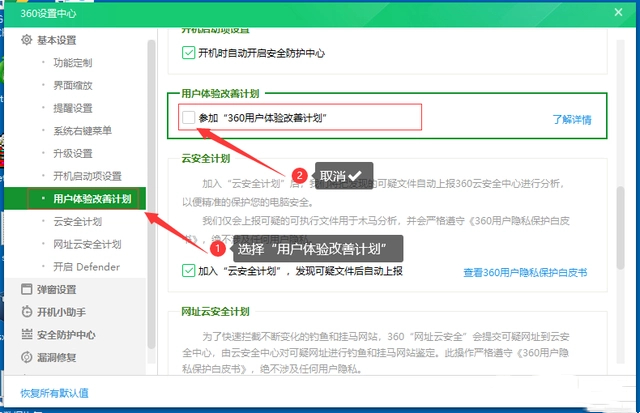Screen dimensions: 640x413
Task: Close the 360设置中心 window
Action: [x=618, y=12]
